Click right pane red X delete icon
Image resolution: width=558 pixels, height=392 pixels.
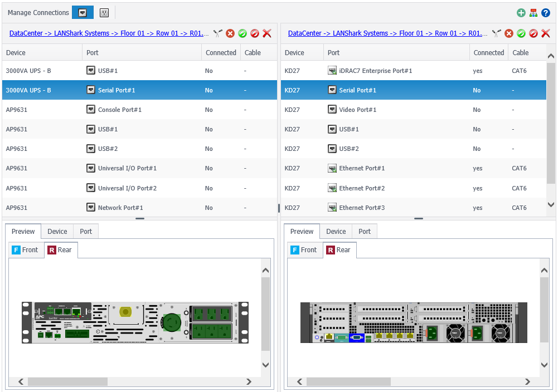coord(546,33)
